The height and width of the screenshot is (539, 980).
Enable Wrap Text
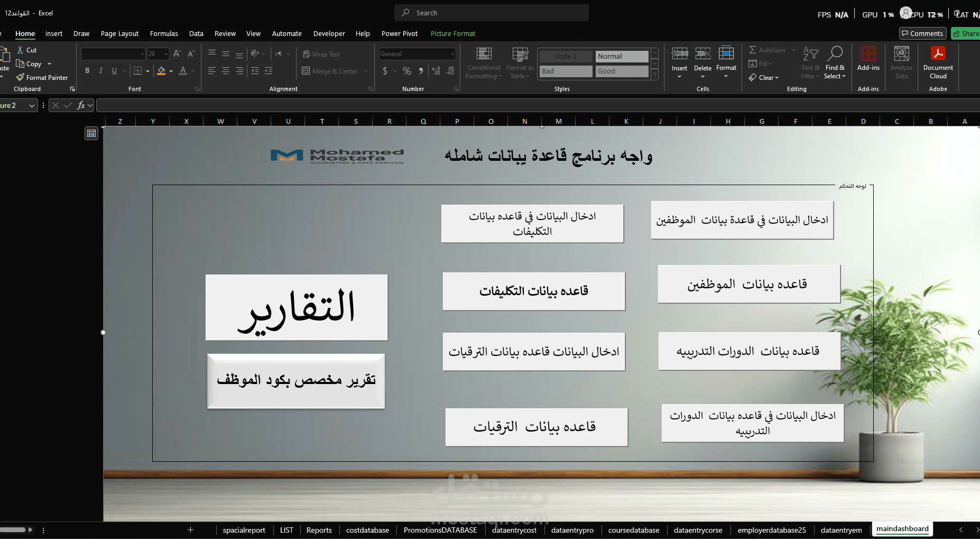point(321,53)
